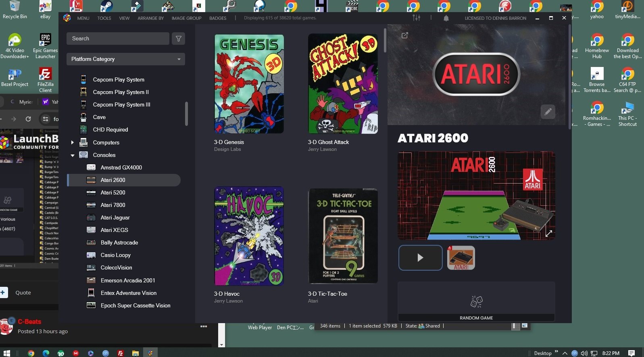Click the 3-D Tic-Tac-Toe title text
Viewport: 644px width, 357px height.
(x=327, y=294)
